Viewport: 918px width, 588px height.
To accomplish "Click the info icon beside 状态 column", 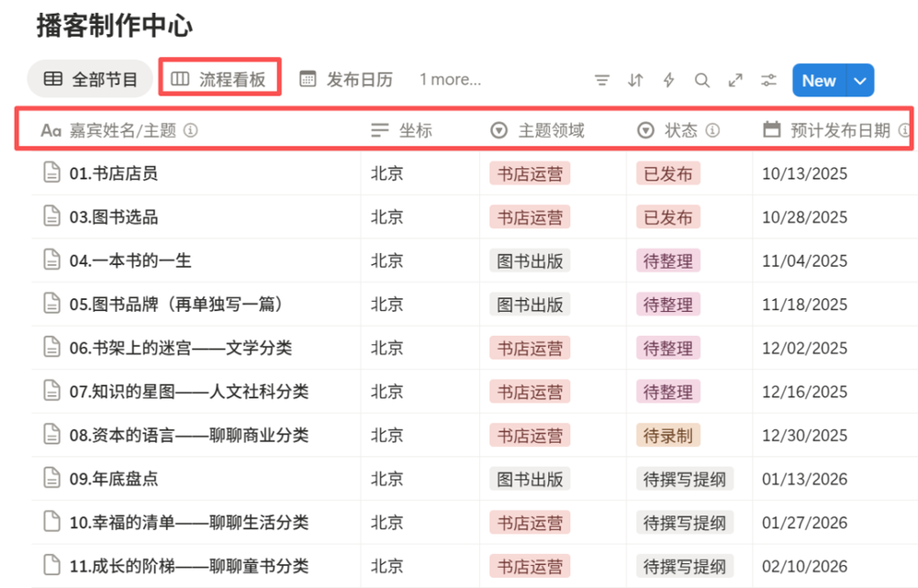I will (x=712, y=130).
